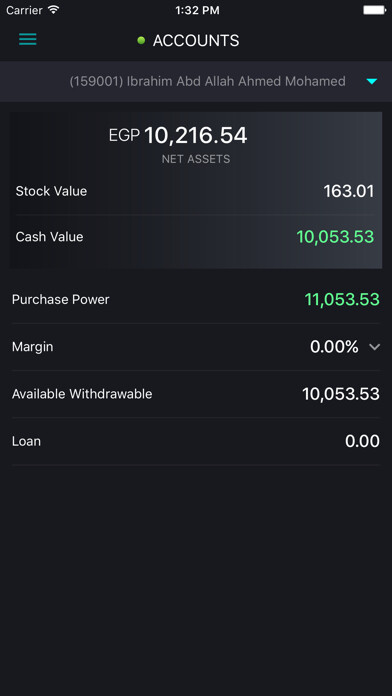Tap the 1:32 PM status bar clock
Viewport: 392px width, 696px height.
pyautogui.click(x=197, y=11)
